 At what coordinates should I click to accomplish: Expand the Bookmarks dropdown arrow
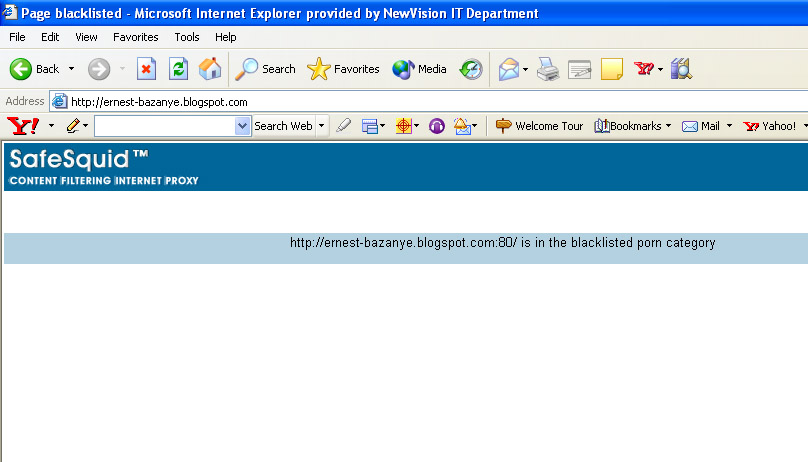[x=668, y=126]
